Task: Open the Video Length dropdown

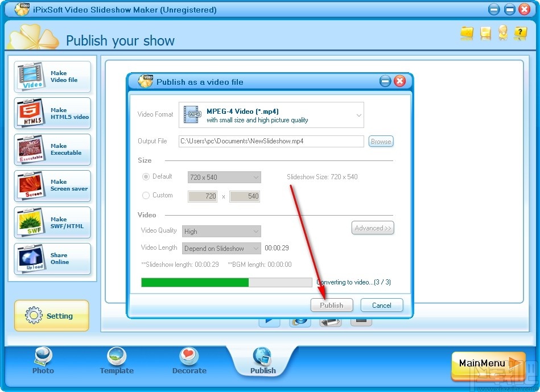Action: 221,248
